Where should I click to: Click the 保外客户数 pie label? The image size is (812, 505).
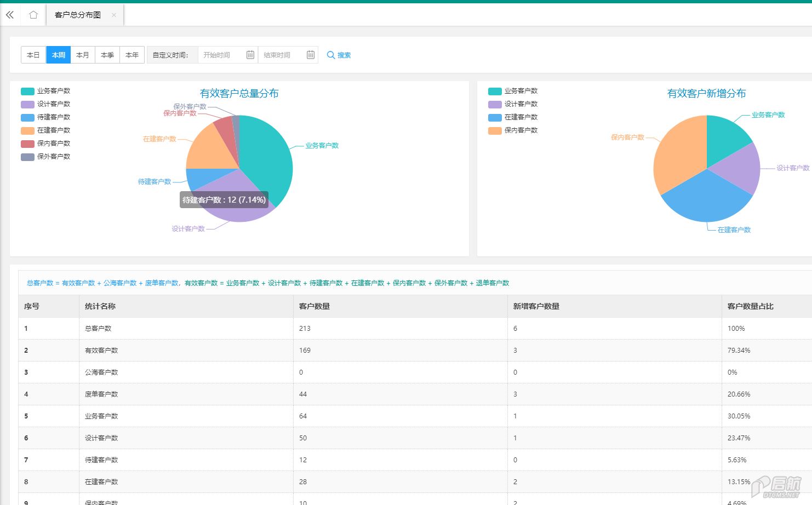[190, 106]
